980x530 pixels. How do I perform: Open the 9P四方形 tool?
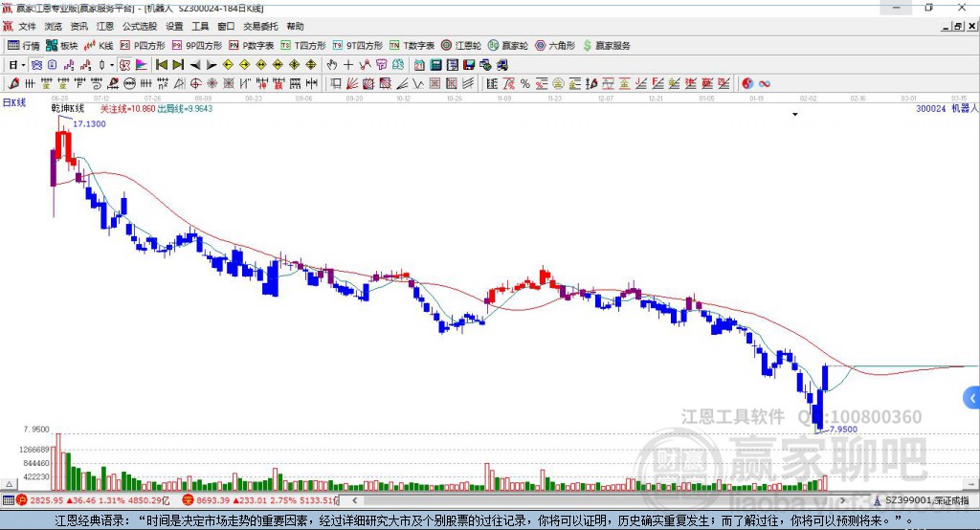point(197,46)
